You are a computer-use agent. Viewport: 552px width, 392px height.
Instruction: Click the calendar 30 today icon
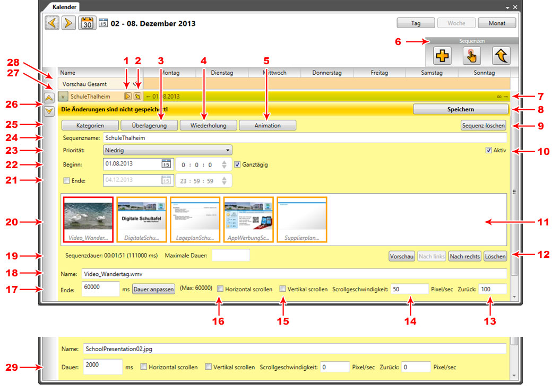(87, 23)
